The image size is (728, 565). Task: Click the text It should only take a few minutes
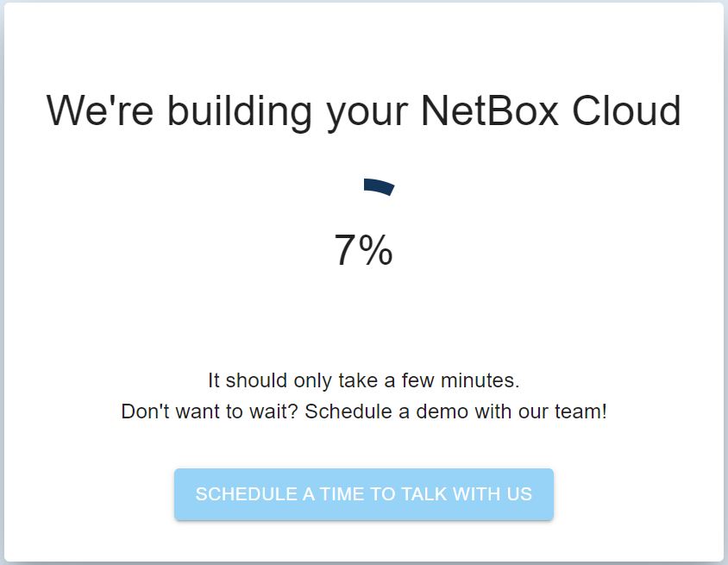365,380
